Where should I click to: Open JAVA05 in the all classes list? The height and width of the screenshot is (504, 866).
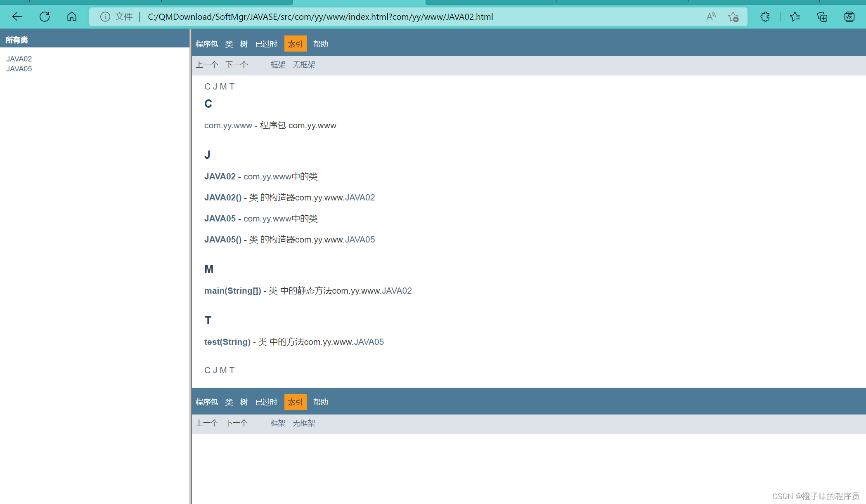(19, 69)
